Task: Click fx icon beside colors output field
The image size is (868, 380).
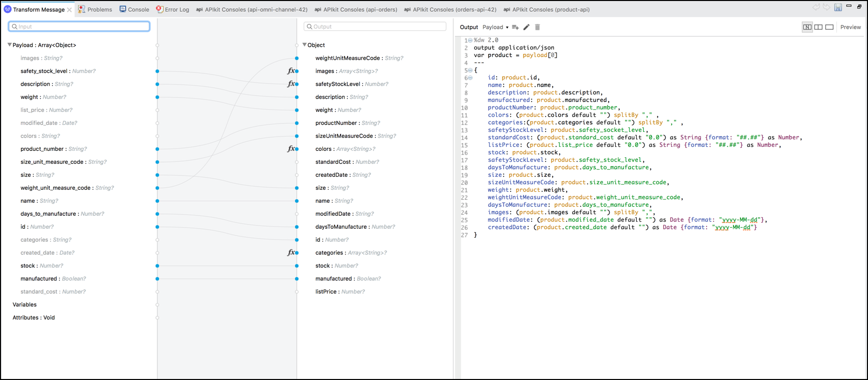Action: [290, 149]
